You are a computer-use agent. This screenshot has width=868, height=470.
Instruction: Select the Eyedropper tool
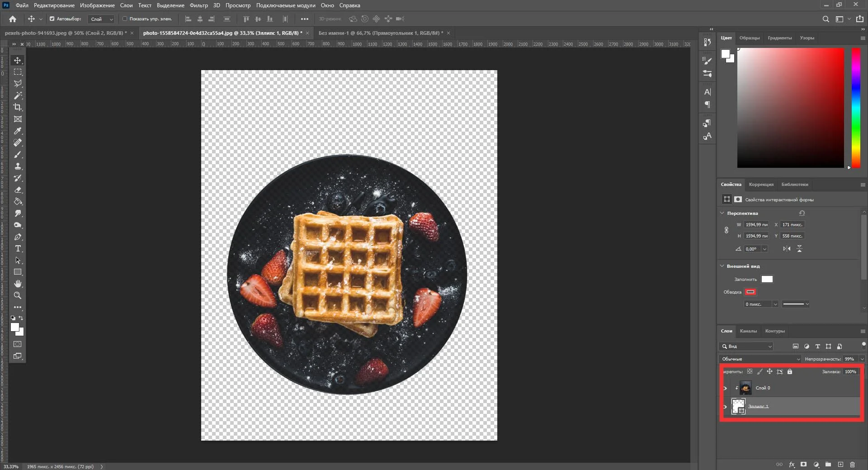(18, 131)
